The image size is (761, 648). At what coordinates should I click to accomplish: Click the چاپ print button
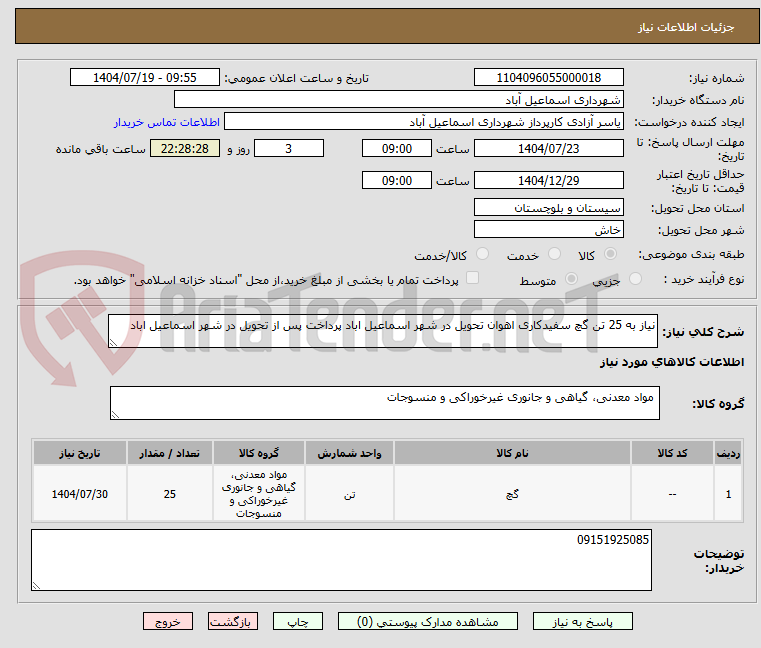298,621
